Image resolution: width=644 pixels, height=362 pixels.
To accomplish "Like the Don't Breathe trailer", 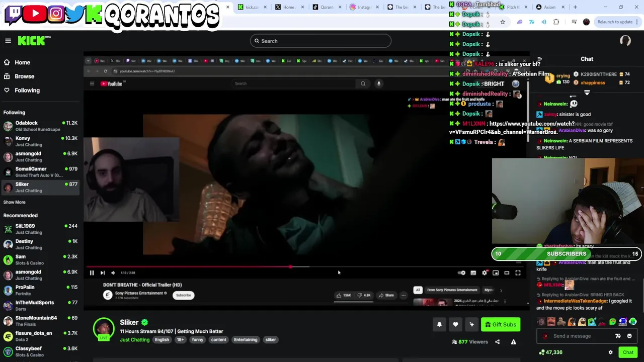I will point(344,295).
